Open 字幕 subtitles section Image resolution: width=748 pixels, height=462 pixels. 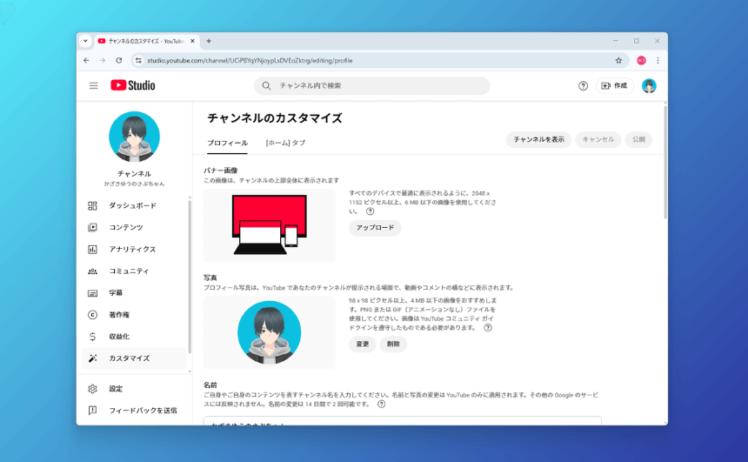coord(116,293)
